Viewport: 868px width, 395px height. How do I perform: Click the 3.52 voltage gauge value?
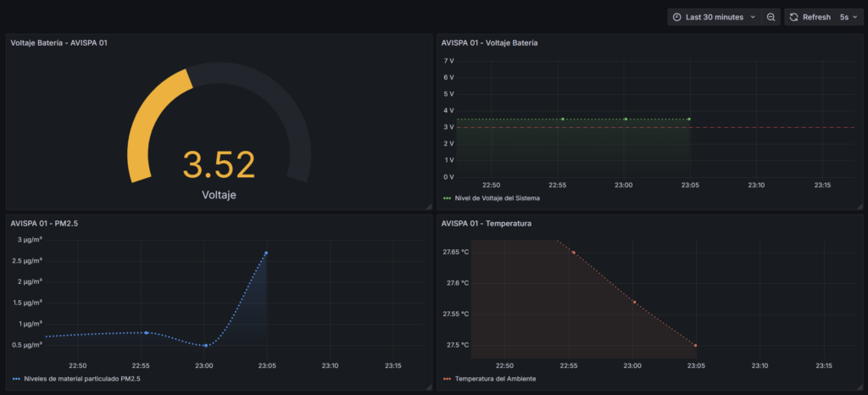pos(219,164)
